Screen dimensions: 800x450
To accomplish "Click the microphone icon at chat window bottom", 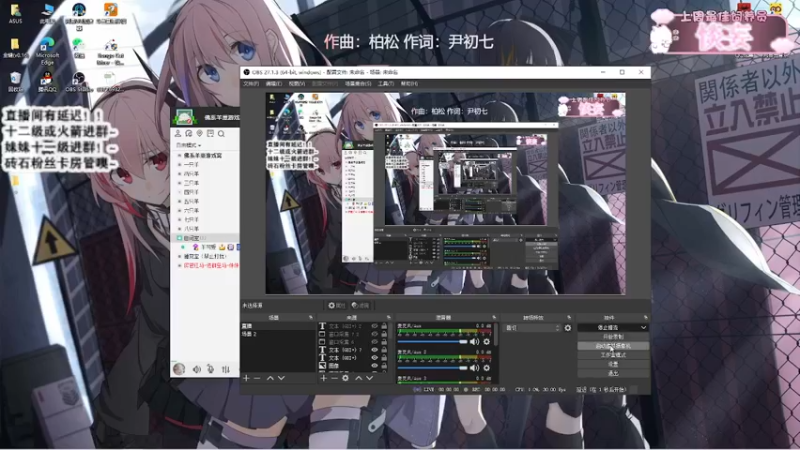I will click(210, 369).
